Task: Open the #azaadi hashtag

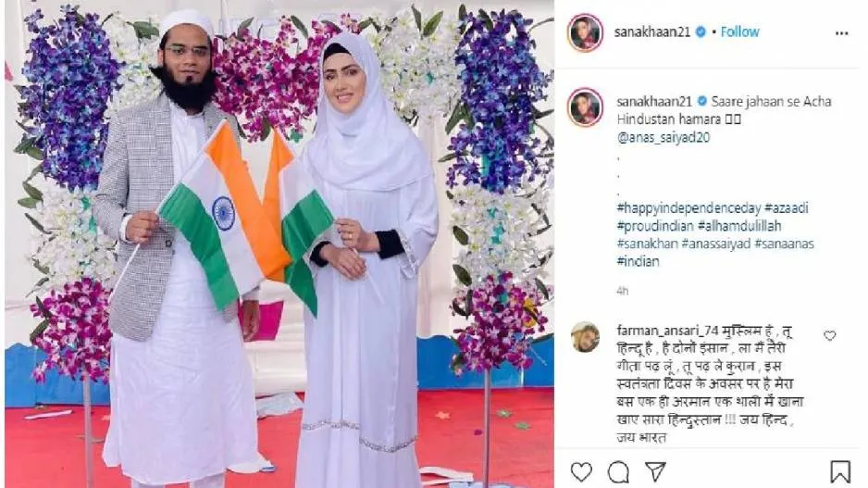Action: 787,208
